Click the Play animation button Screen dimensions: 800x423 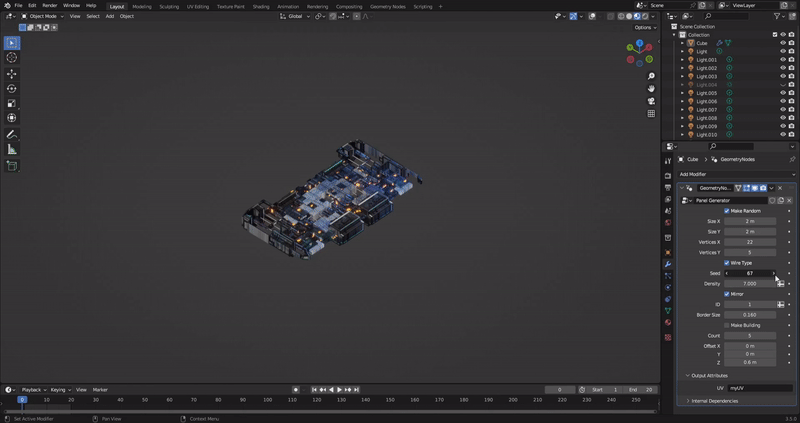(340, 390)
